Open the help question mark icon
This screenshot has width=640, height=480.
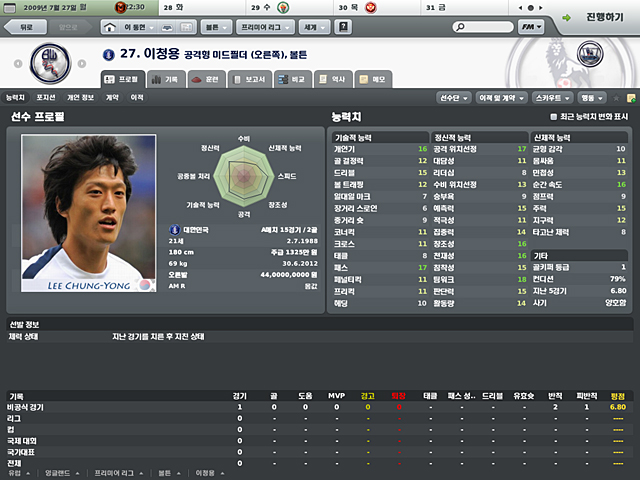(x=343, y=27)
